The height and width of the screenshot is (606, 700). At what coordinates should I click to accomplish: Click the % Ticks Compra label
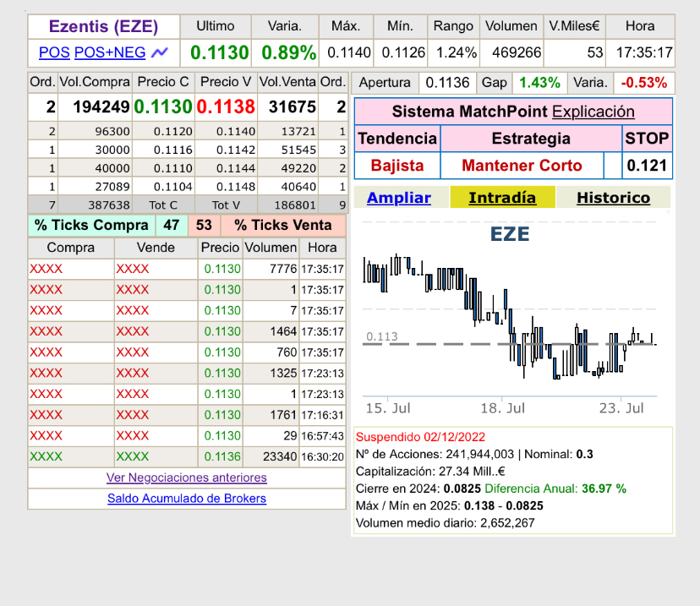[91, 225]
